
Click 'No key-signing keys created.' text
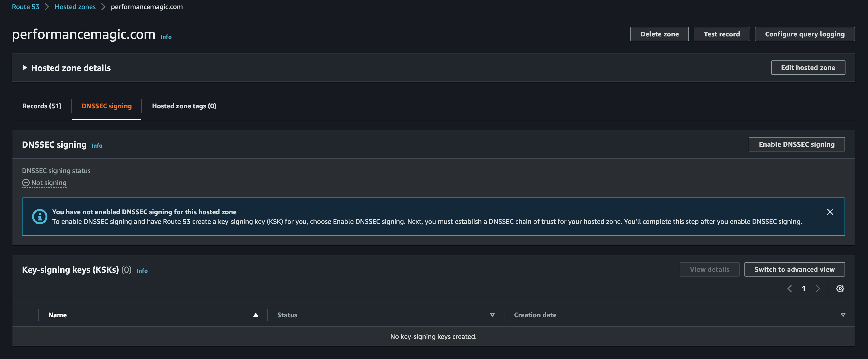(x=433, y=336)
